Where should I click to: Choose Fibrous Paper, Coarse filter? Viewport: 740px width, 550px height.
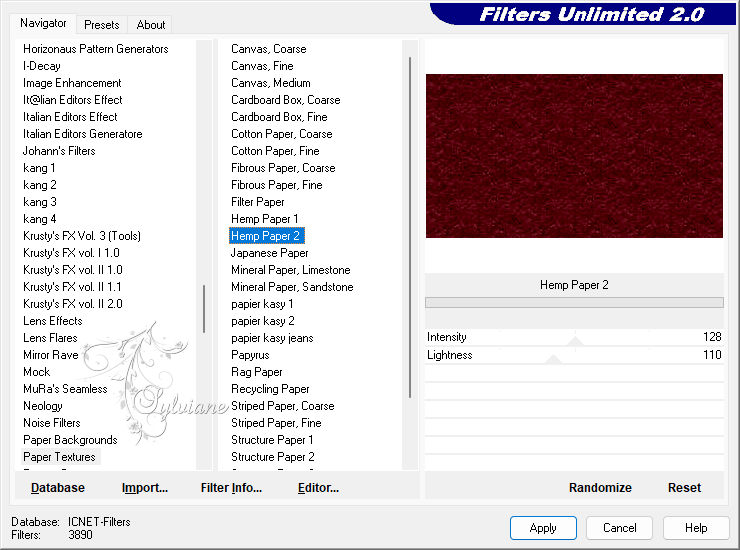(283, 168)
